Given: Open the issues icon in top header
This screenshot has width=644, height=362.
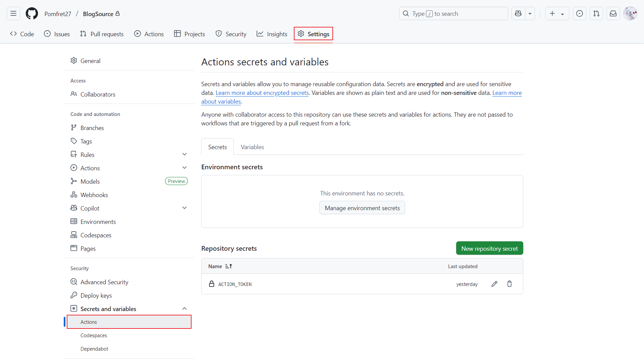Looking at the screenshot, I should tap(580, 14).
